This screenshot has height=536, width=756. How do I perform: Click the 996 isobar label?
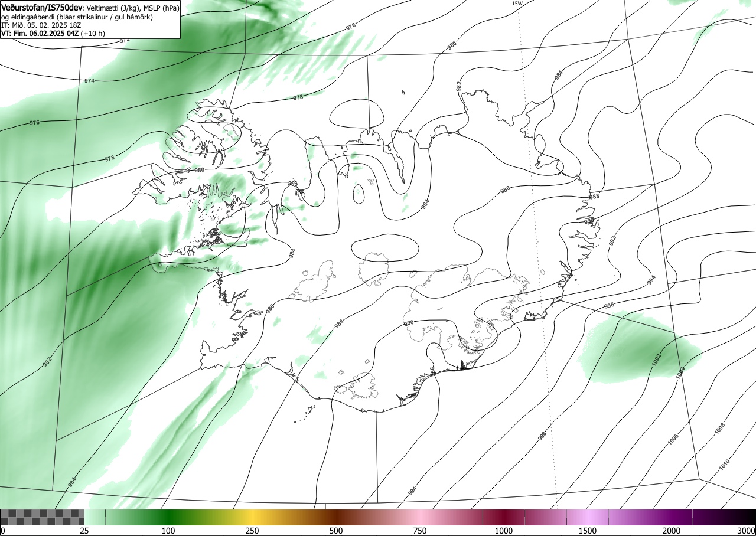pyautogui.click(x=609, y=306)
